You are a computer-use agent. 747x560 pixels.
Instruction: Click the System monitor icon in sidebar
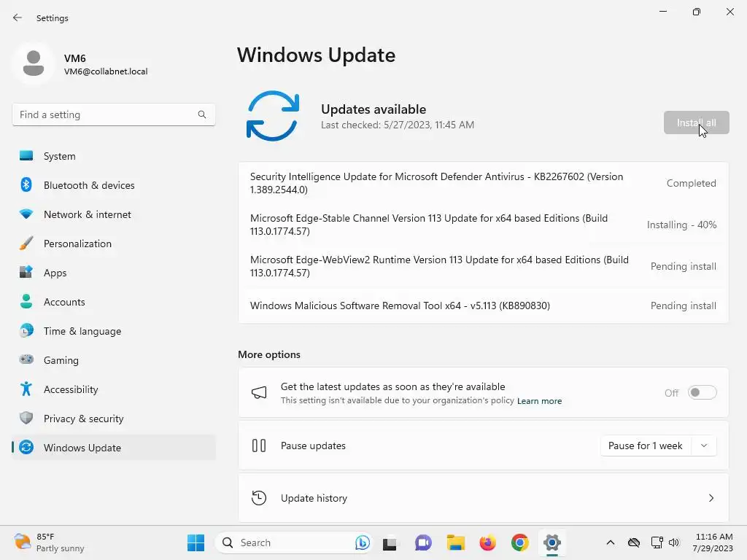26,156
